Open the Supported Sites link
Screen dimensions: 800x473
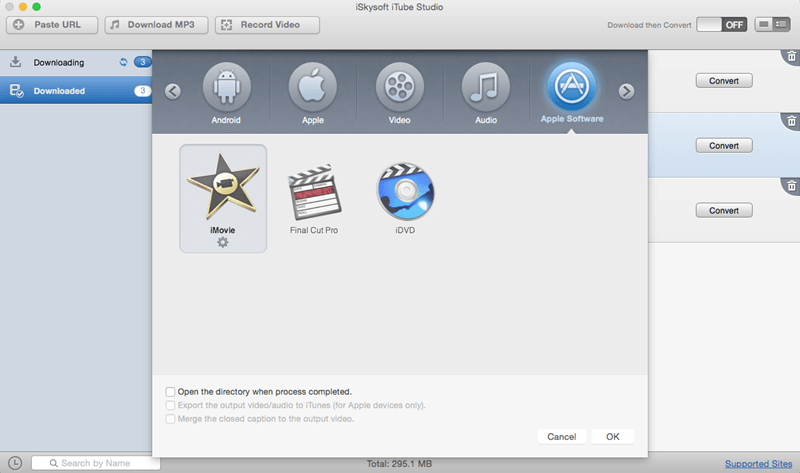[x=759, y=464]
